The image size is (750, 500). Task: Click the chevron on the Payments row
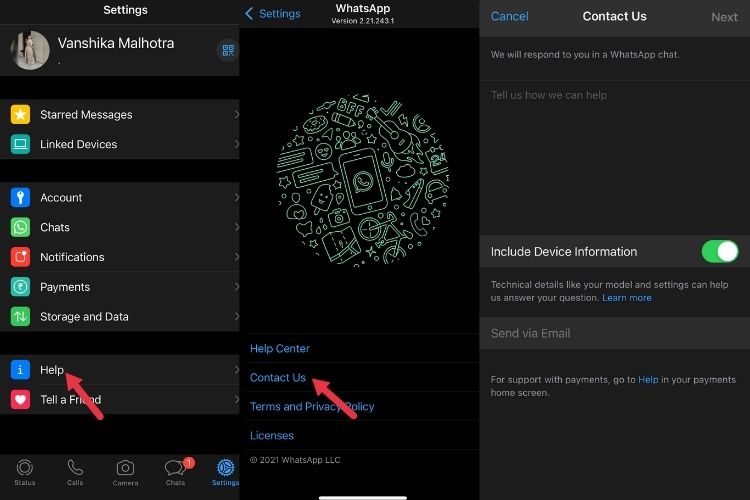[x=236, y=287]
